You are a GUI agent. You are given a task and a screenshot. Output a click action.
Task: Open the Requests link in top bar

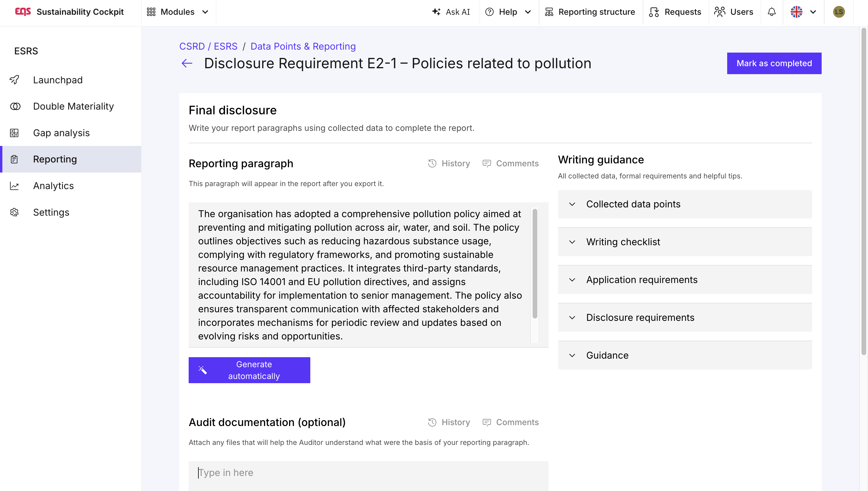675,12
